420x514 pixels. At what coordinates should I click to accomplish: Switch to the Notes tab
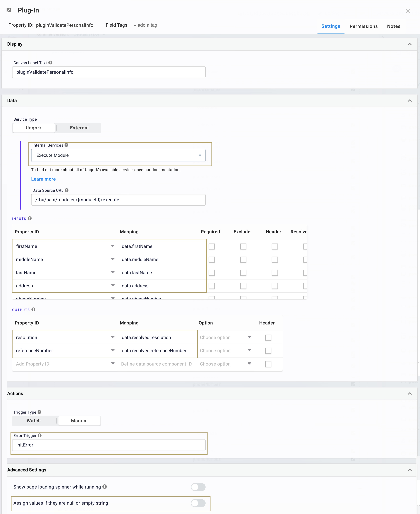394,26
